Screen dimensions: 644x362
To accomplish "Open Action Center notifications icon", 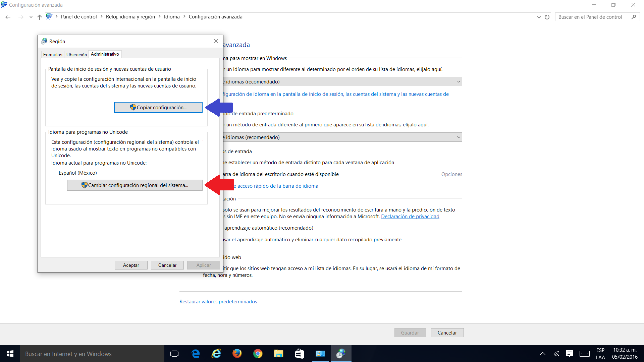I will click(570, 354).
